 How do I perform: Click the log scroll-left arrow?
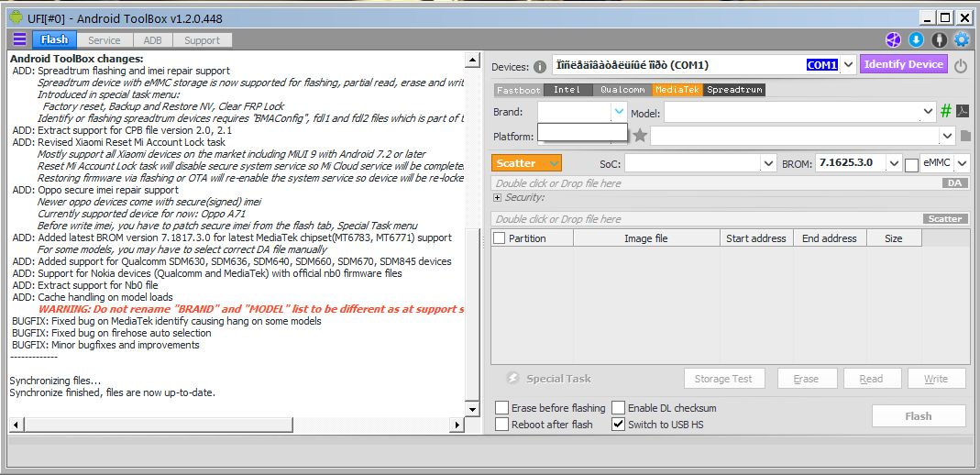coord(17,425)
